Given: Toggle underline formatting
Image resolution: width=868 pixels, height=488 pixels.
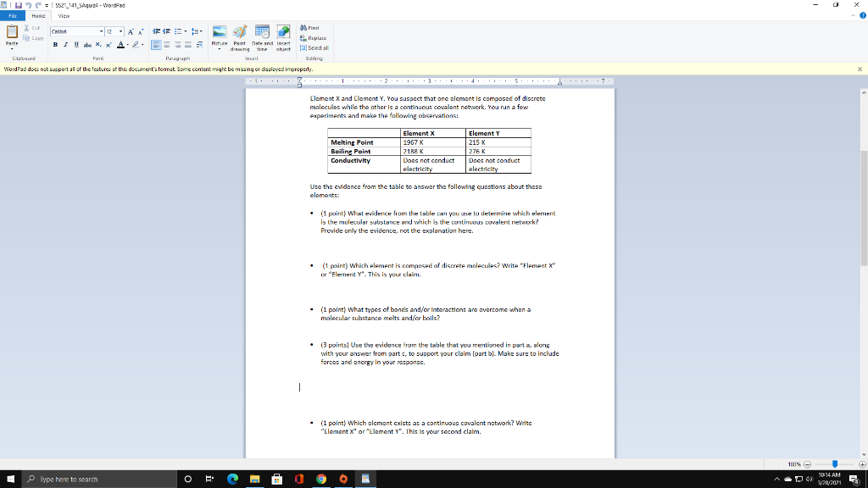Looking at the screenshot, I should point(75,45).
